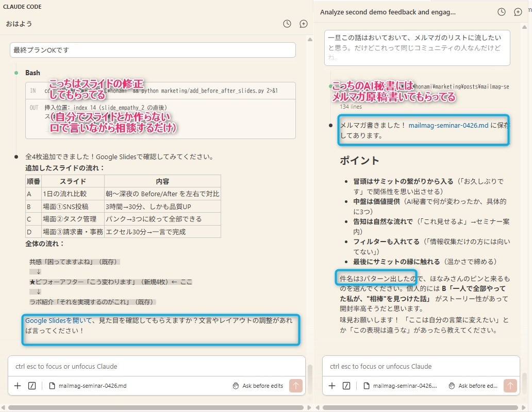This screenshot has width=532, height=412.
Task: Toggle Ask before edits mode in left panel
Action: click(258, 386)
